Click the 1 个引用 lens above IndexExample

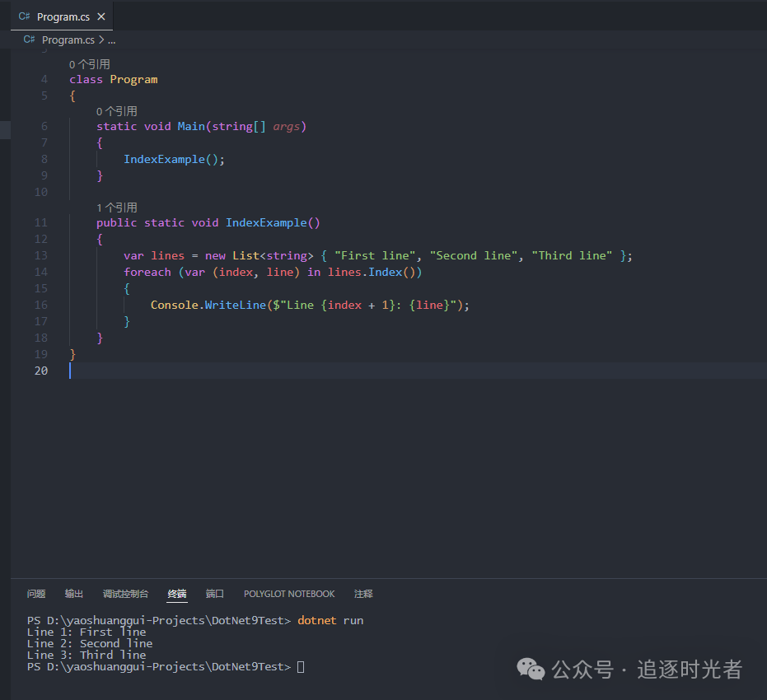tap(117, 208)
